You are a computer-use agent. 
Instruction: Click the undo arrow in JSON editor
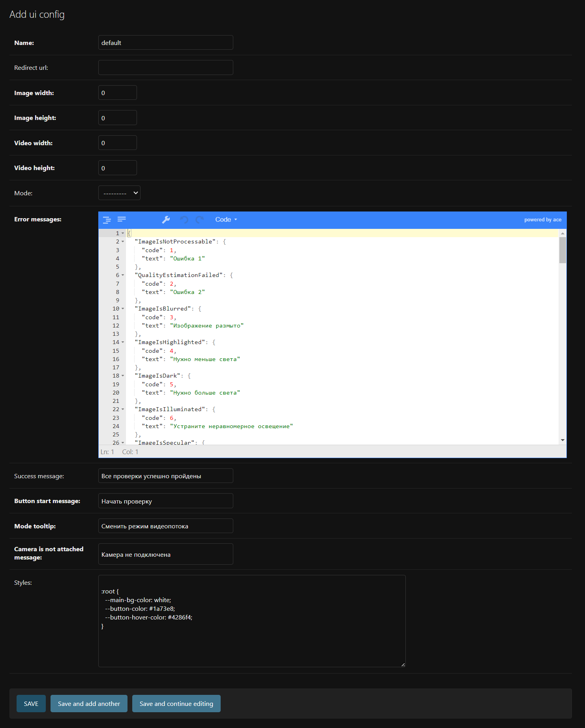(x=184, y=220)
